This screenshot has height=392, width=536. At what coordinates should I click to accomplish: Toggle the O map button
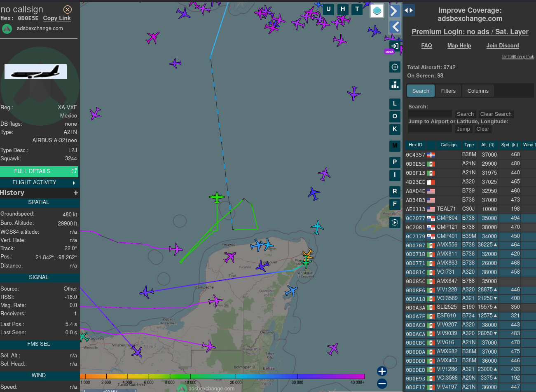[395, 117]
